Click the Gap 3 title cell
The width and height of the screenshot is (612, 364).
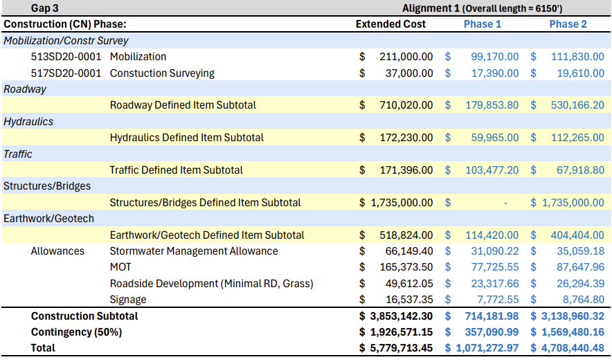[46, 8]
